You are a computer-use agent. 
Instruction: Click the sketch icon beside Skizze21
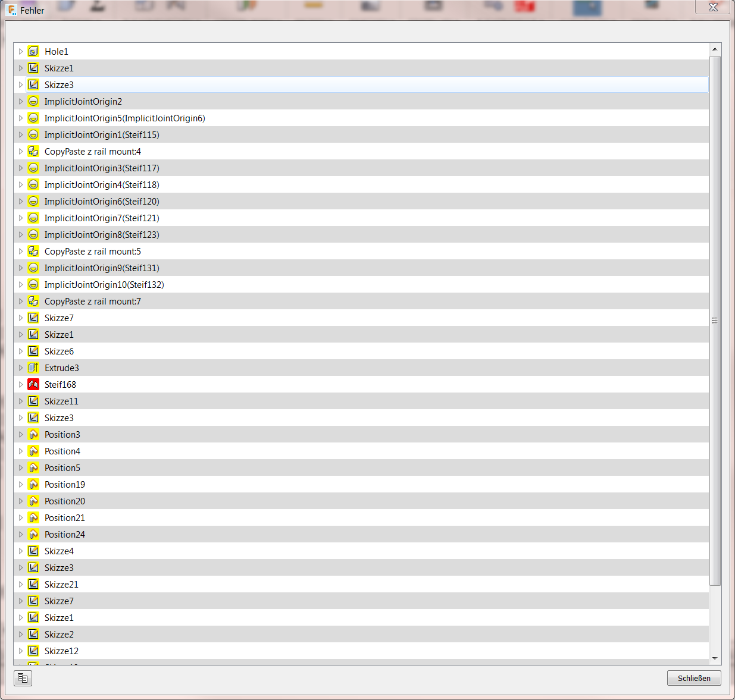click(33, 584)
